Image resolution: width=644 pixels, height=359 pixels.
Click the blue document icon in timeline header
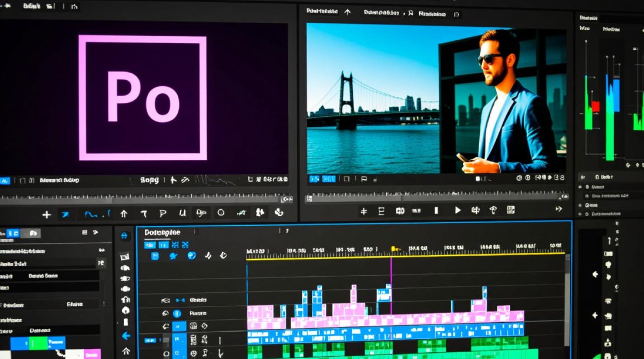click(x=155, y=256)
